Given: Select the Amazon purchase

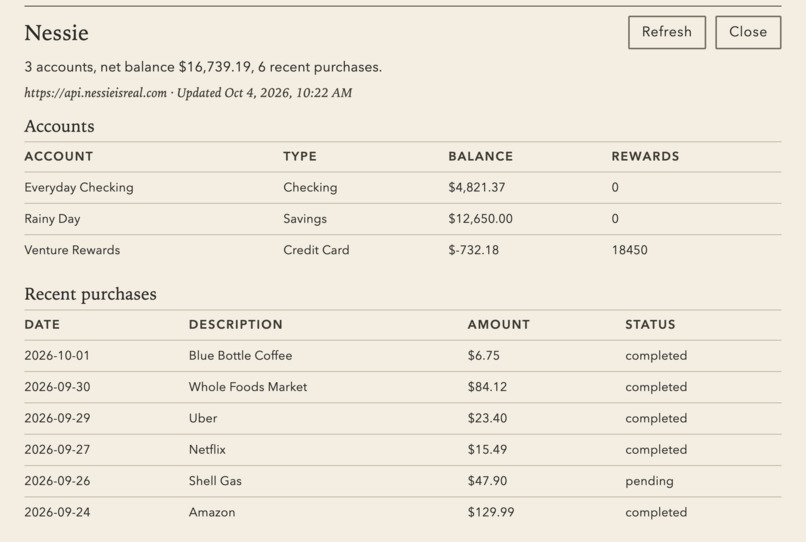Looking at the screenshot, I should (x=402, y=513).
